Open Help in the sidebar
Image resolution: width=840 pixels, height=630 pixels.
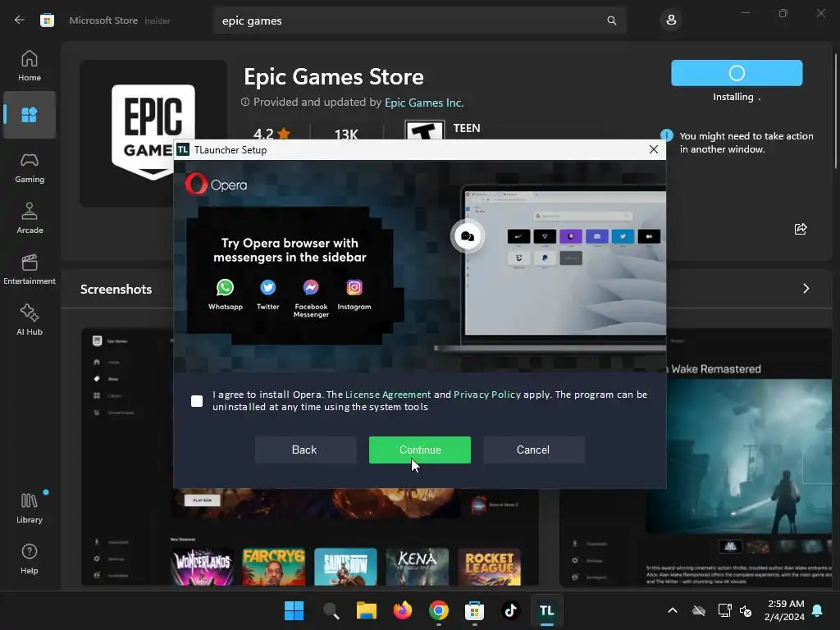point(30,559)
